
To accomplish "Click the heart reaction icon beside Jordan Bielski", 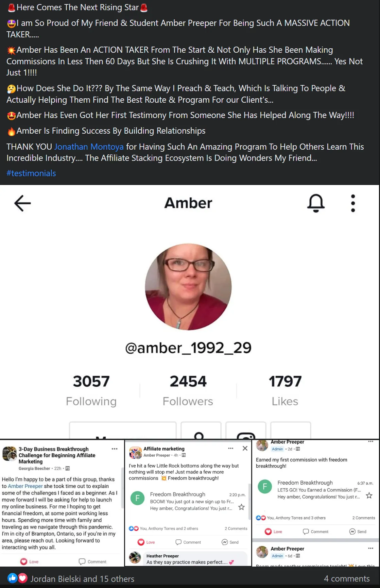I will [x=22, y=578].
